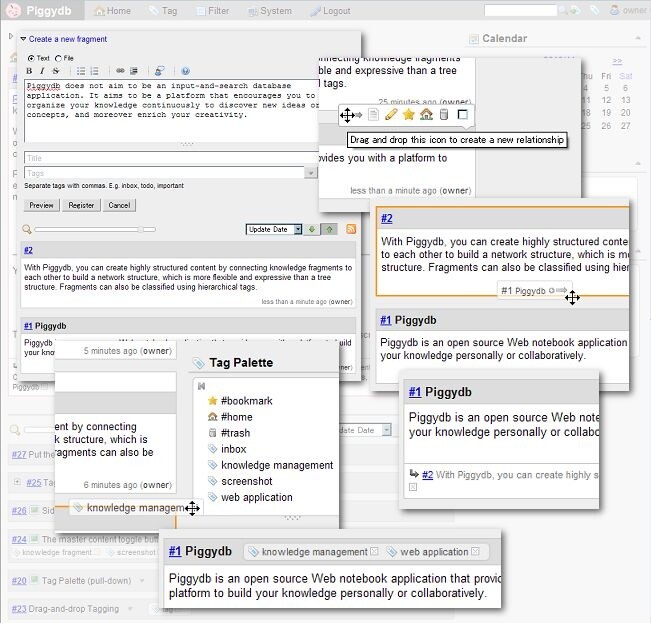This screenshot has height=623, width=651.
Task: Select #home in Tag Palette
Action: point(237,417)
